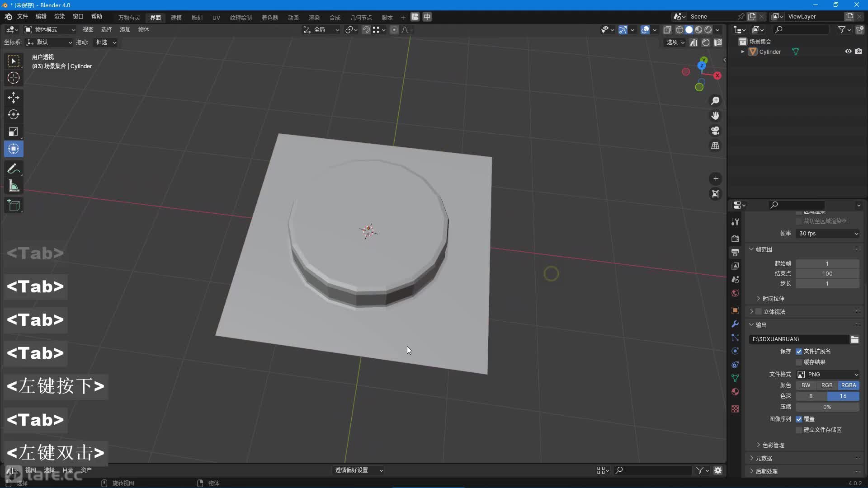Toggle X-ray display

pyautogui.click(x=667, y=30)
